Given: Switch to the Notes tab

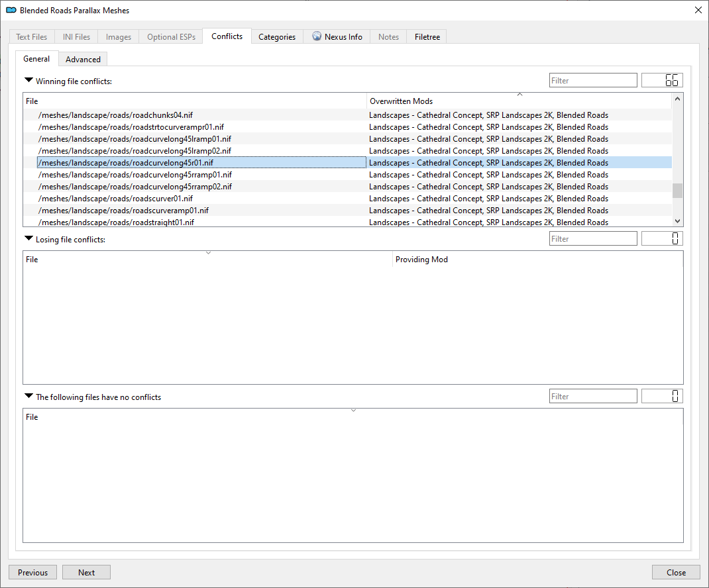Looking at the screenshot, I should tap(388, 36).
